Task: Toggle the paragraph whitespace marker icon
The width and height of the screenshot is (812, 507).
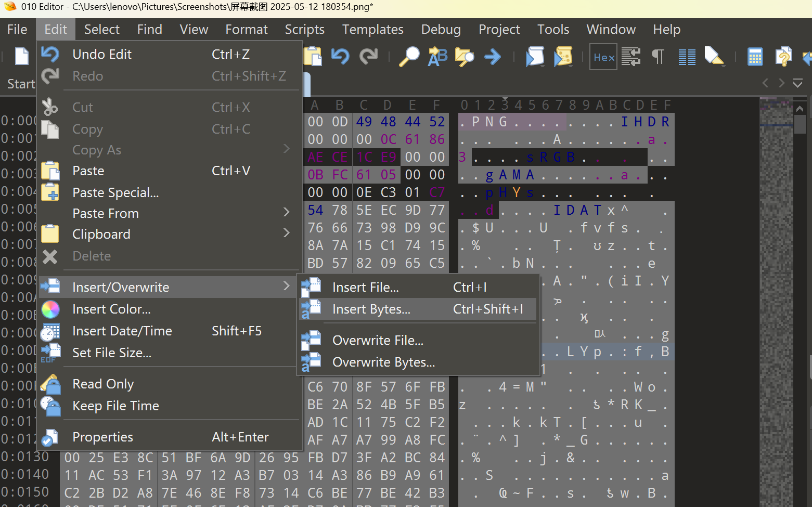Action: (x=659, y=56)
